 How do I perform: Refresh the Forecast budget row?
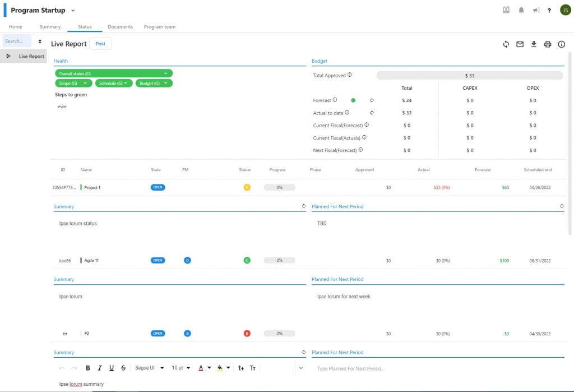372,100
